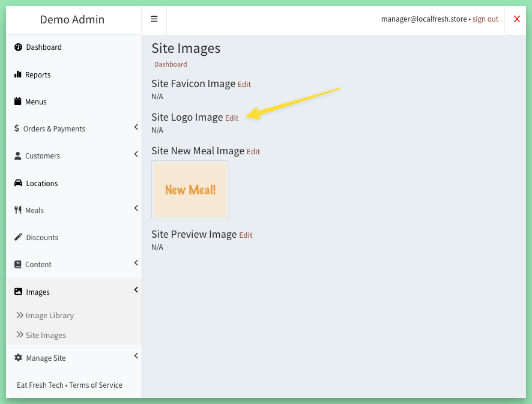Image resolution: width=532 pixels, height=404 pixels.
Task: Open Image Library in the sidebar
Action: [49, 316]
